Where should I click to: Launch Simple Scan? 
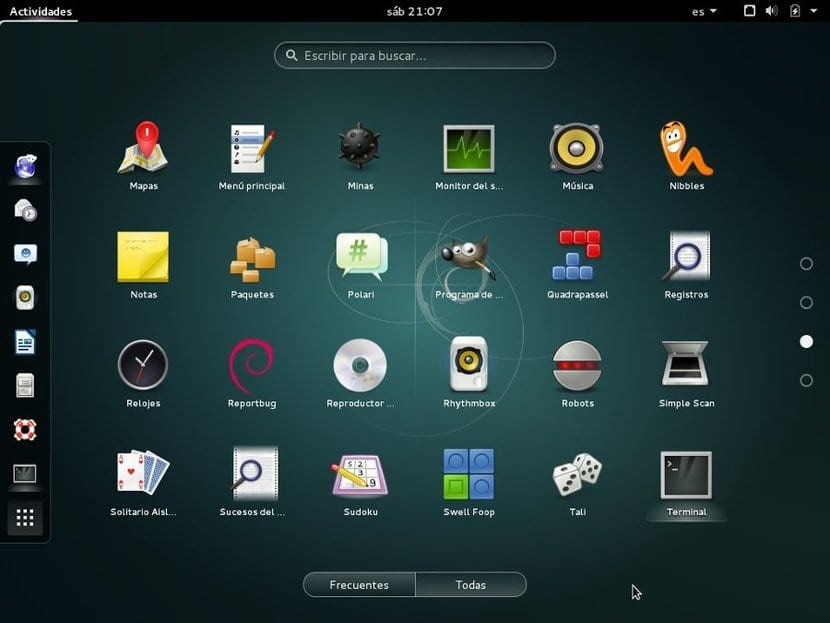pyautogui.click(x=686, y=366)
